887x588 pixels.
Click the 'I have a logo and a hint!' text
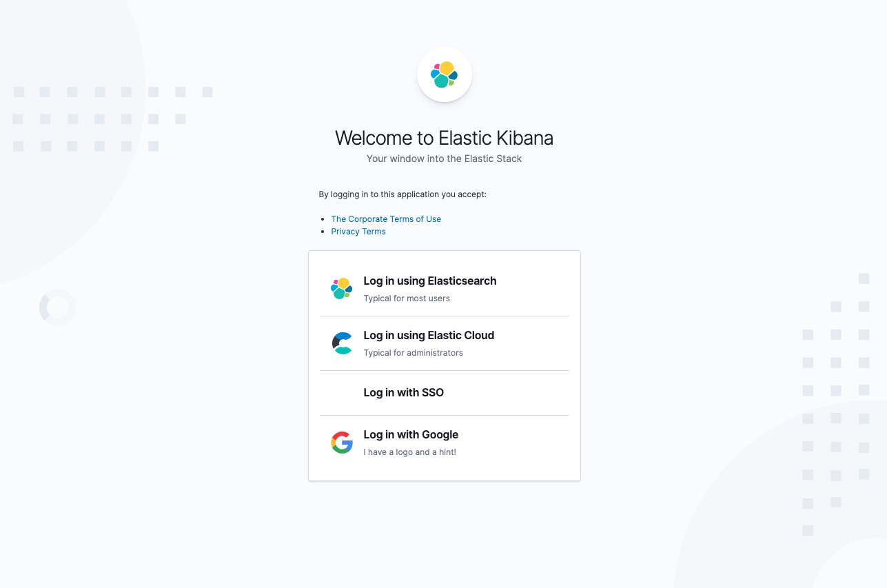[x=410, y=452]
